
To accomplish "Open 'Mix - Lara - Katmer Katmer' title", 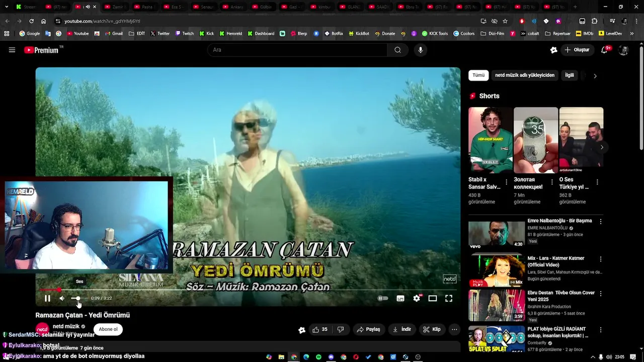I will [x=556, y=261].
